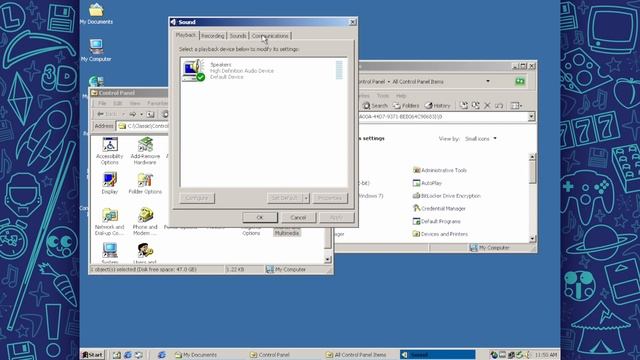The image size is (640, 360).
Task: Open Default Programs
Action: (437, 221)
